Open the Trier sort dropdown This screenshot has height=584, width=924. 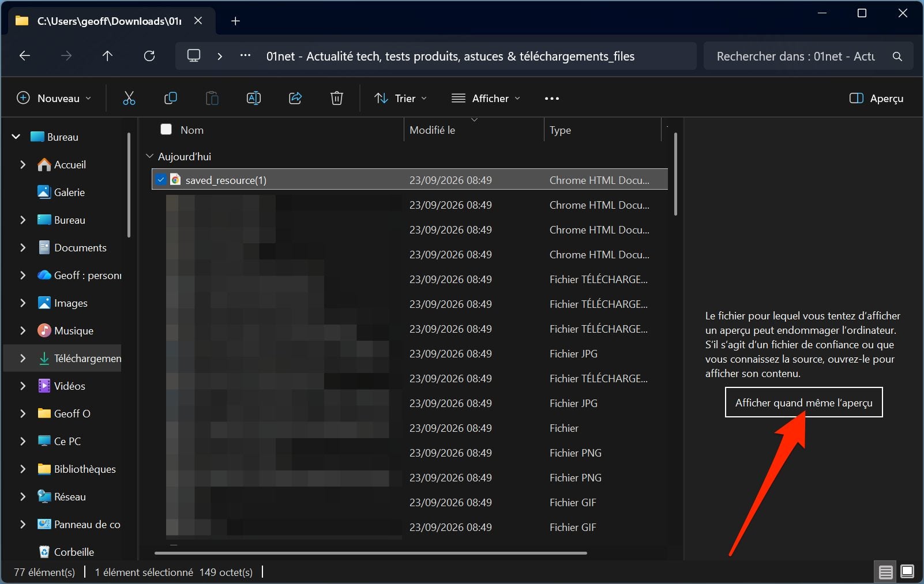(x=401, y=99)
